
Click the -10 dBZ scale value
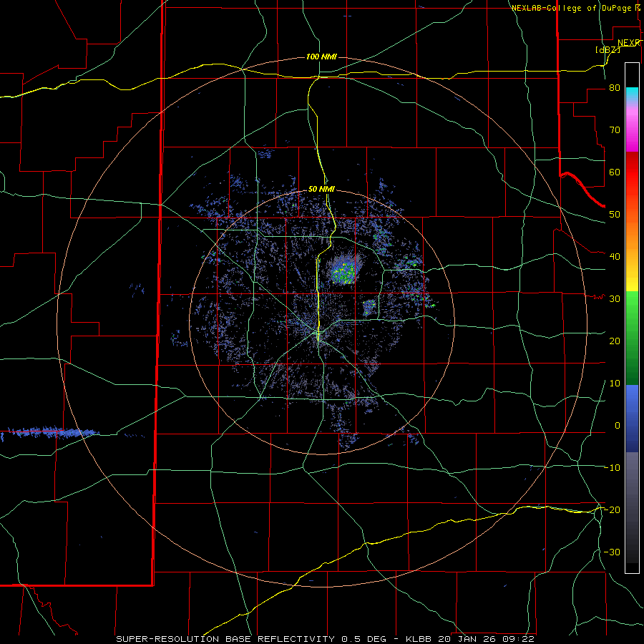pos(612,468)
